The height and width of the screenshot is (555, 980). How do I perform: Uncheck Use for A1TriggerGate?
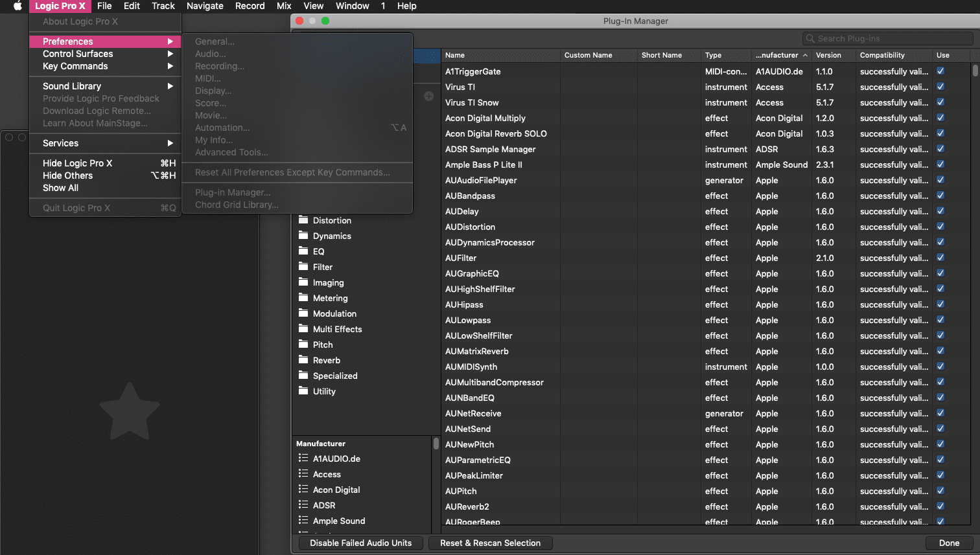940,71
